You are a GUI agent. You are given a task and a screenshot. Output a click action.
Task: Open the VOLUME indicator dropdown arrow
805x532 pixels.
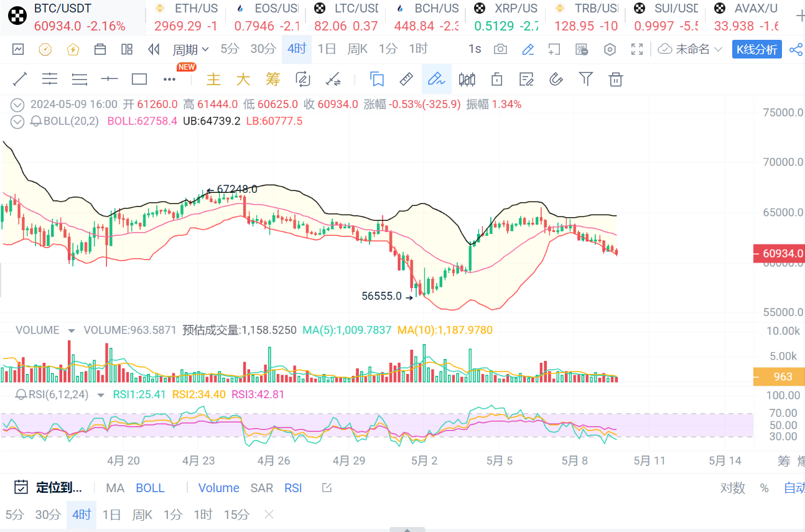[72, 330]
